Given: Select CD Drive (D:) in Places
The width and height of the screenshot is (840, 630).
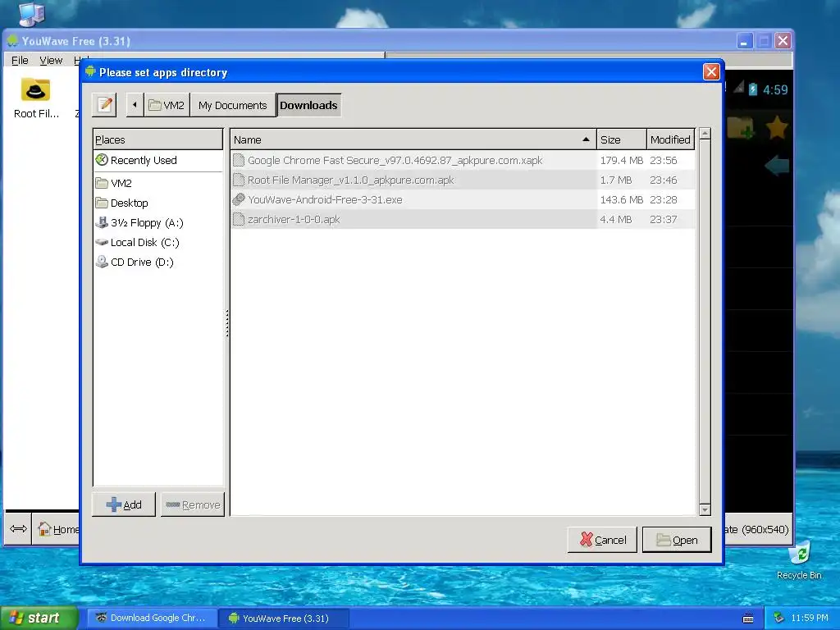Looking at the screenshot, I should pos(157,262).
